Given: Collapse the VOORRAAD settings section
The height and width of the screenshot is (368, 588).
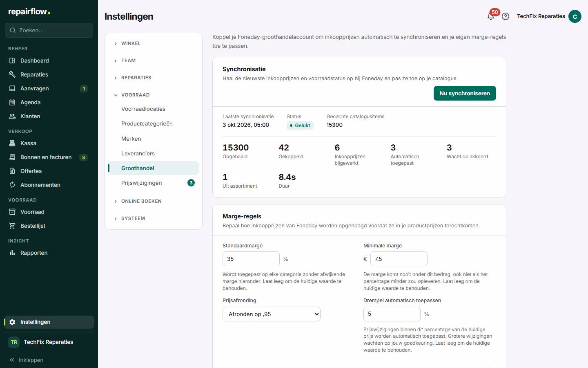Looking at the screenshot, I should (x=154, y=95).
